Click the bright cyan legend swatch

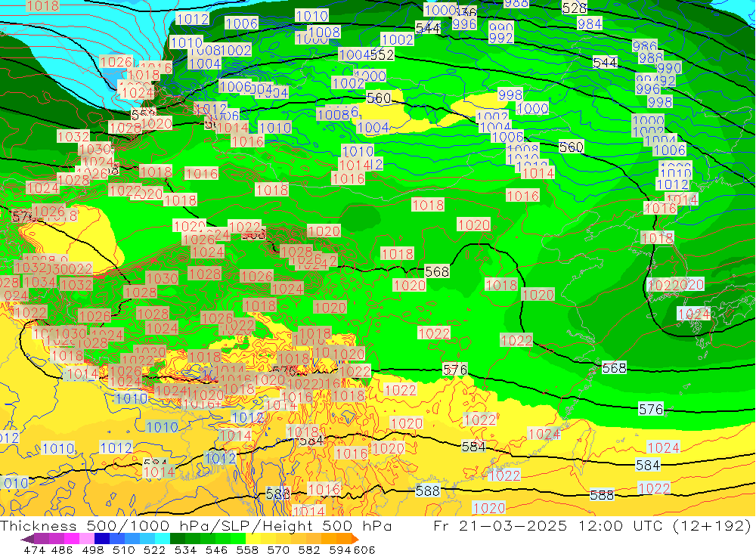click(163, 539)
